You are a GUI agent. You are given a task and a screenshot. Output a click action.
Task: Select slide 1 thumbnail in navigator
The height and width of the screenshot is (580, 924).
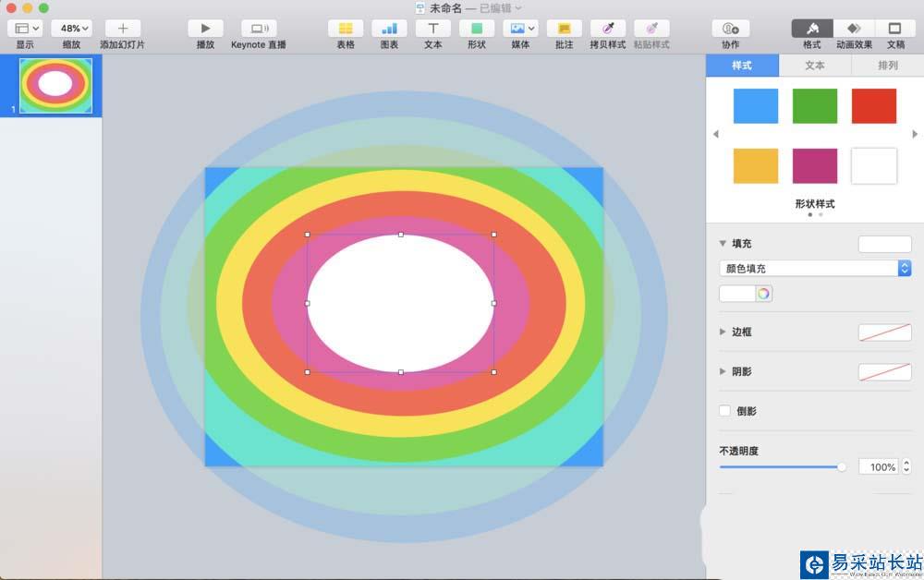pyautogui.click(x=55, y=85)
